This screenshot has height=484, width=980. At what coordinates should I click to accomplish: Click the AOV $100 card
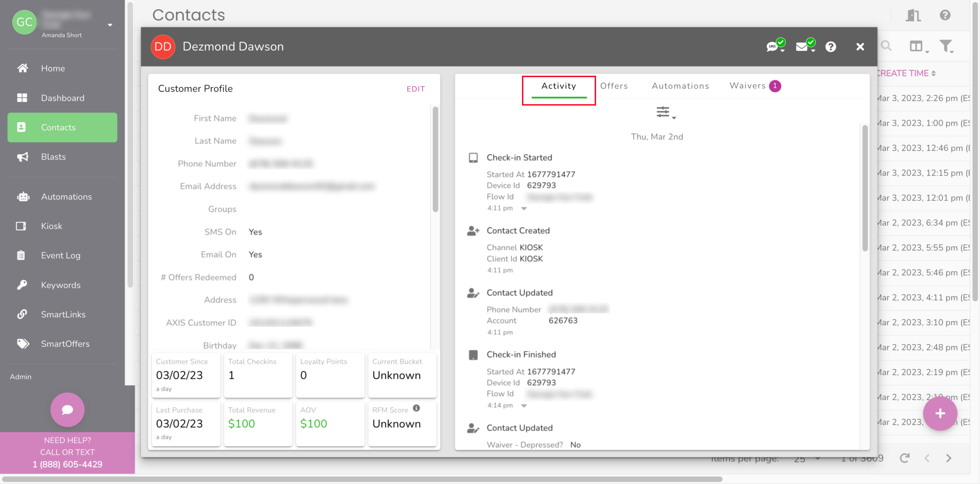tap(330, 423)
